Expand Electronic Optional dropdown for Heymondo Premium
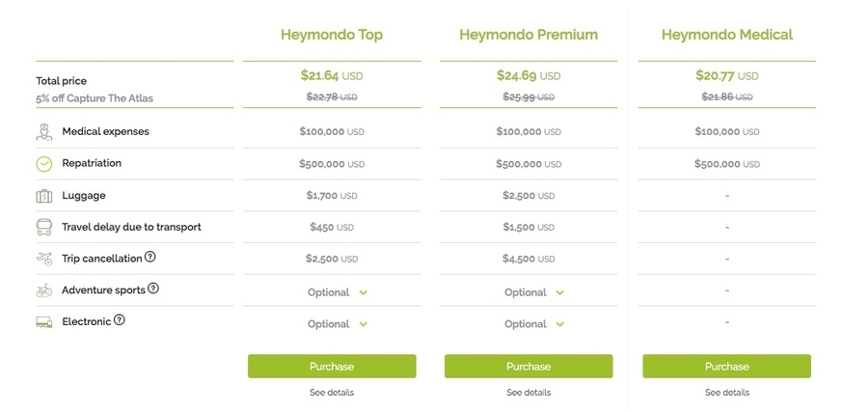Image resolution: width=868 pixels, height=412 pixels. pyautogui.click(x=534, y=324)
